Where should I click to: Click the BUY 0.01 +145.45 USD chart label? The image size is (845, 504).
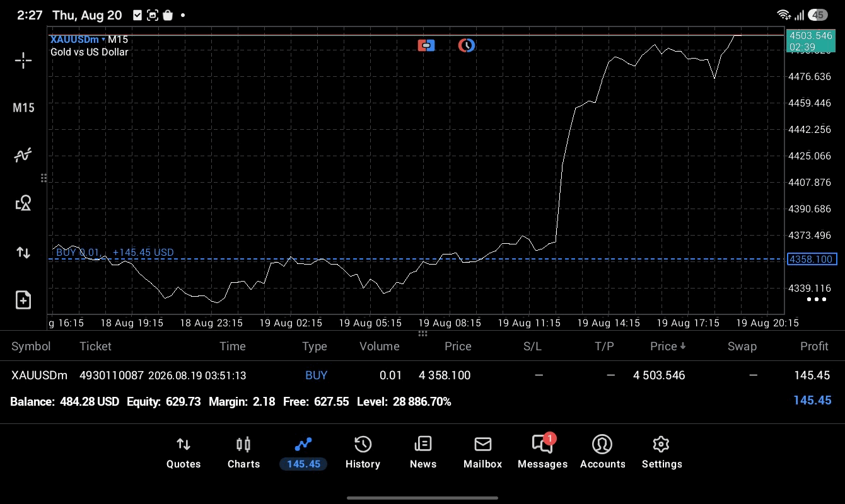click(115, 253)
